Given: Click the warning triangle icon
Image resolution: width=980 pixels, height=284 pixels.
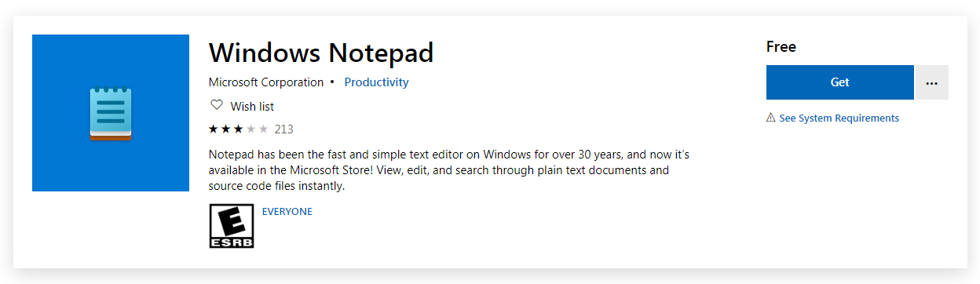Looking at the screenshot, I should [x=771, y=118].
